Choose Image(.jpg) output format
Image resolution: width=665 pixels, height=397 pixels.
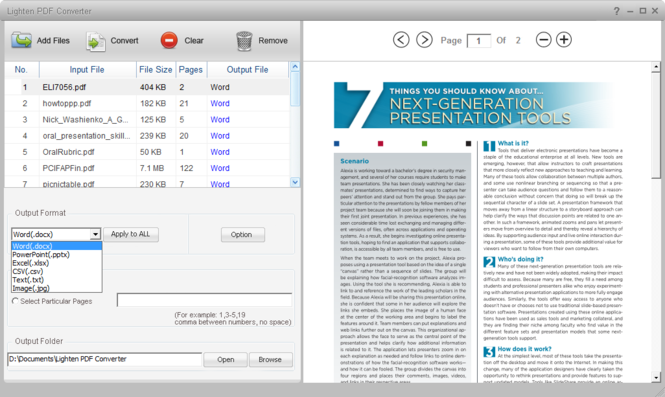pyautogui.click(x=56, y=288)
